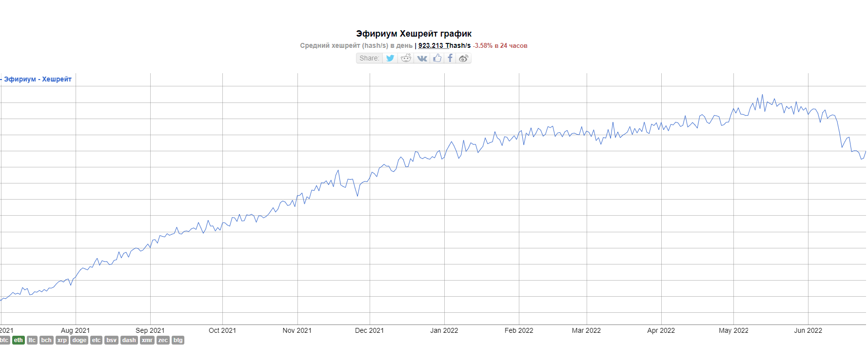Viewport: 868px width, 345px height.
Task: Click the Nov 2021 axis label
Action: [x=297, y=330]
